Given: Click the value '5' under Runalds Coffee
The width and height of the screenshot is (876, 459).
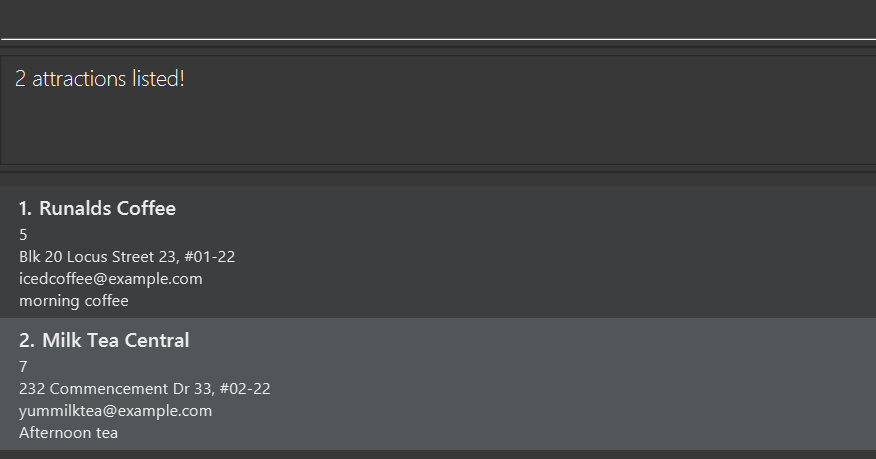Looking at the screenshot, I should (x=23, y=235).
